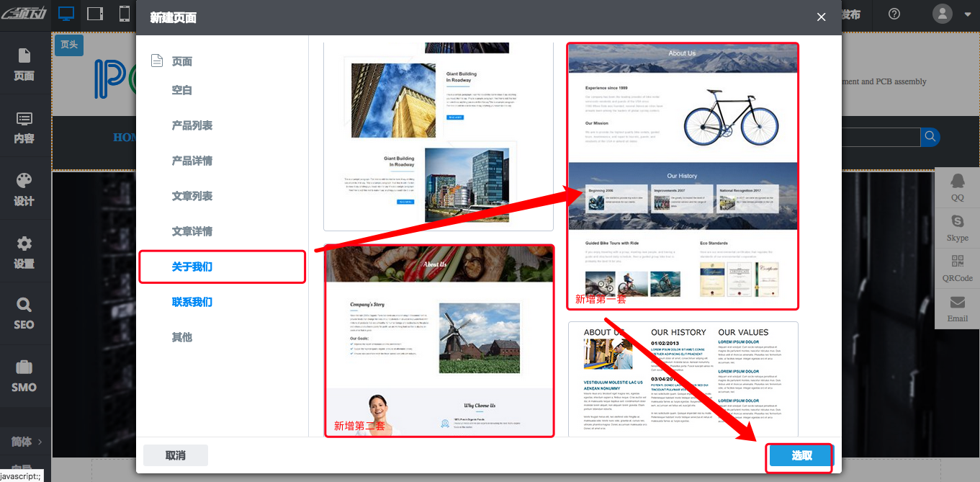Switch to mobile phone preview icon
This screenshot has height=482, width=980.
(x=125, y=14)
